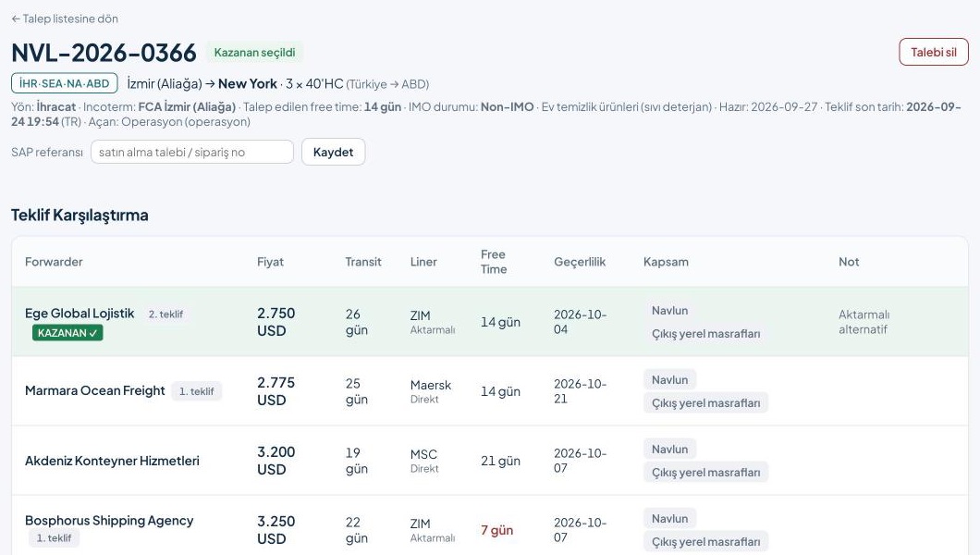Click the 19 gün transit value
Image resolution: width=980 pixels, height=555 pixels.
coord(356,461)
